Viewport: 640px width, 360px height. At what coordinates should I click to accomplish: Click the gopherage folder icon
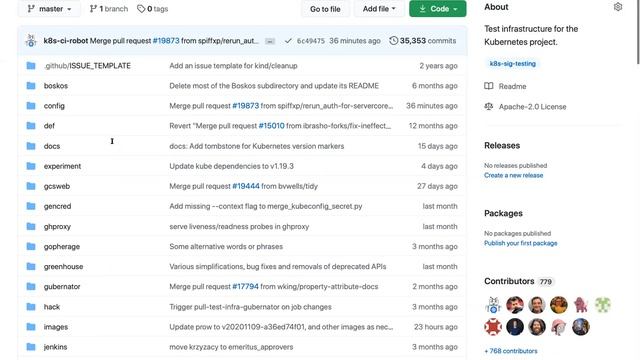point(31,246)
